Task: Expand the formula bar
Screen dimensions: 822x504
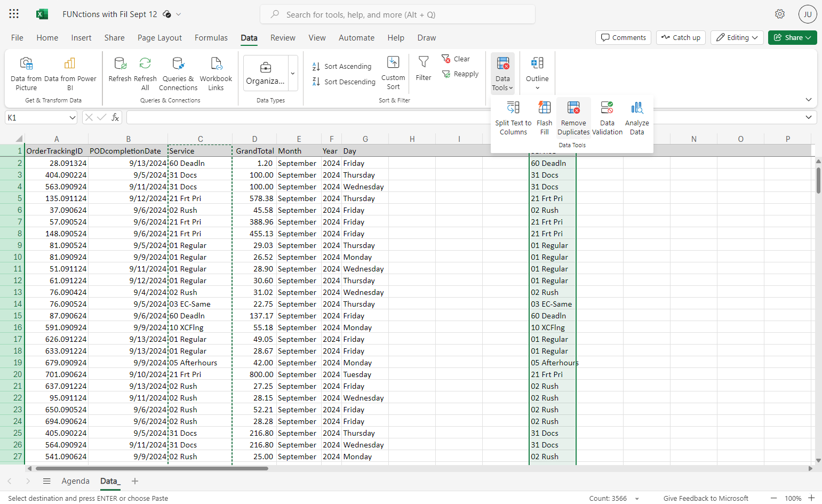Action: [x=809, y=117]
